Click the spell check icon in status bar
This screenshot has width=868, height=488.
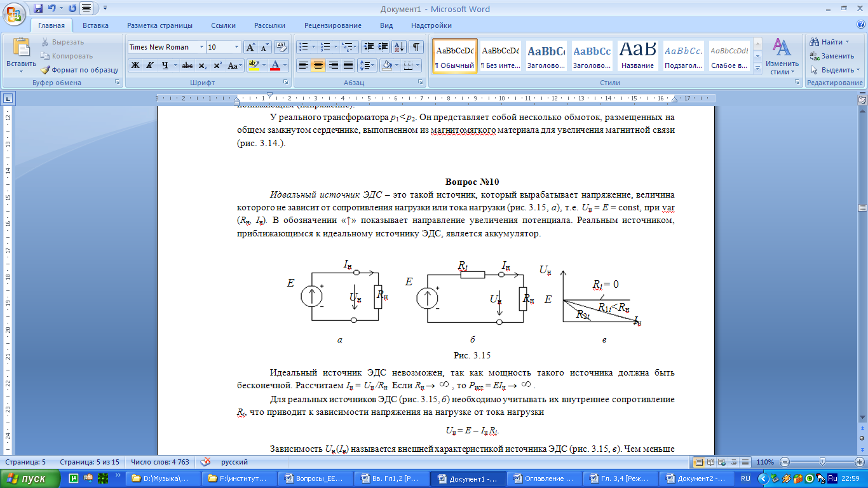(x=205, y=462)
